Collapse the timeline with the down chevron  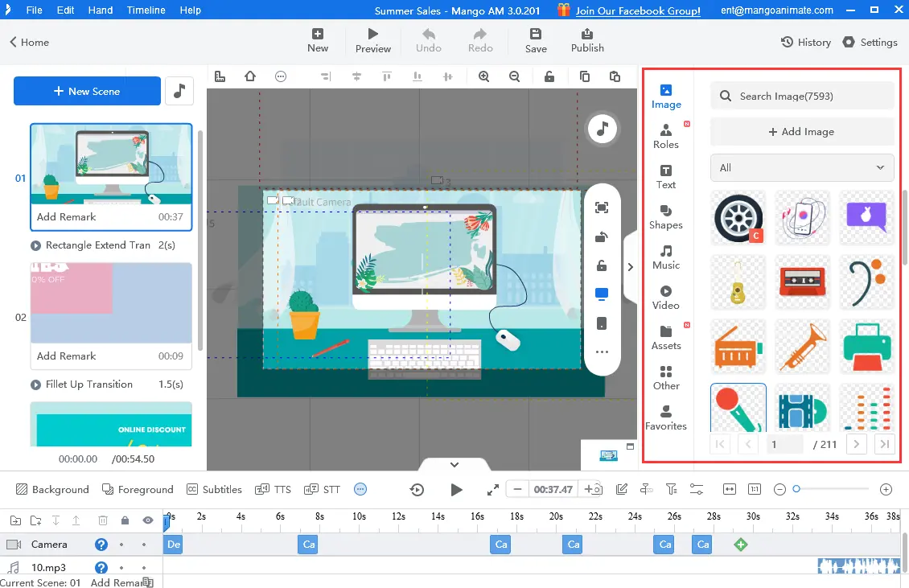point(455,464)
